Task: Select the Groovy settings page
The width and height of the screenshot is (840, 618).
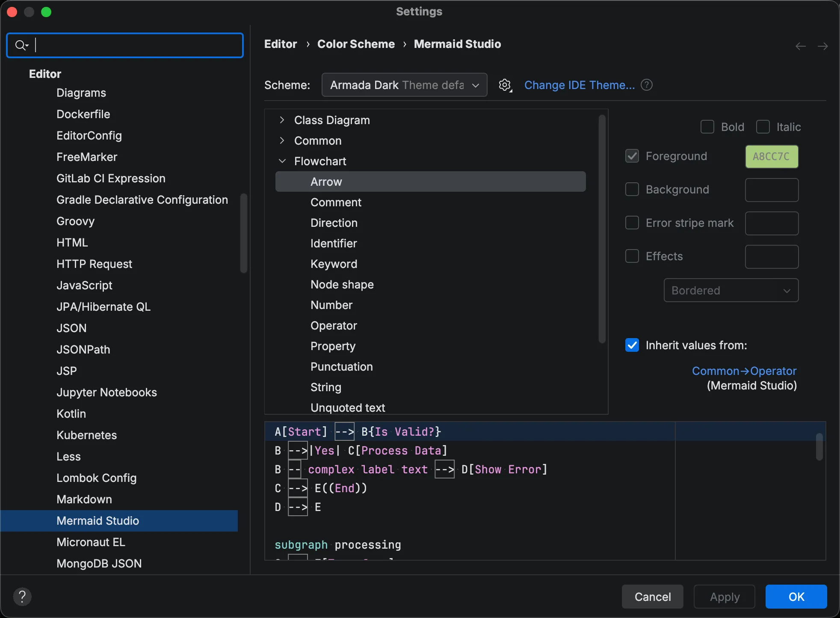Action: coord(75,221)
